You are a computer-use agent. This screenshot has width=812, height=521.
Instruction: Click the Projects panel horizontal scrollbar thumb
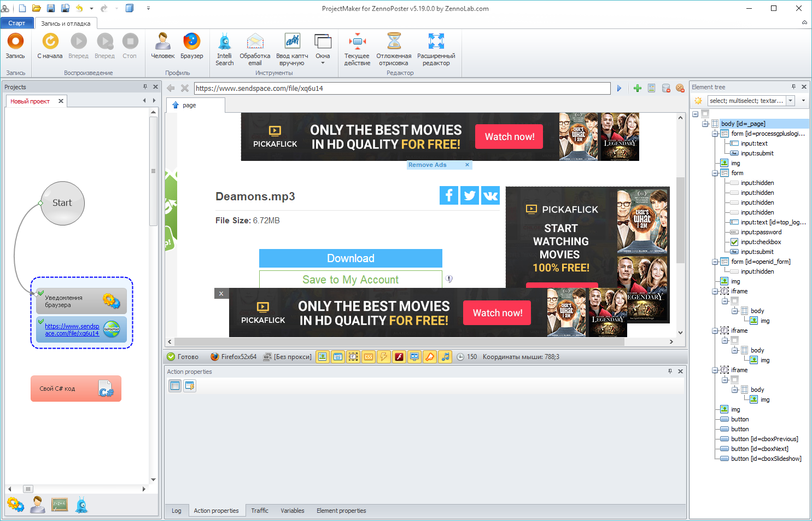point(28,489)
